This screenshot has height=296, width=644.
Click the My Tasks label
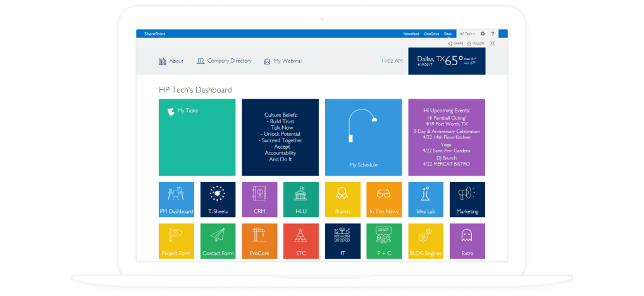(188, 111)
